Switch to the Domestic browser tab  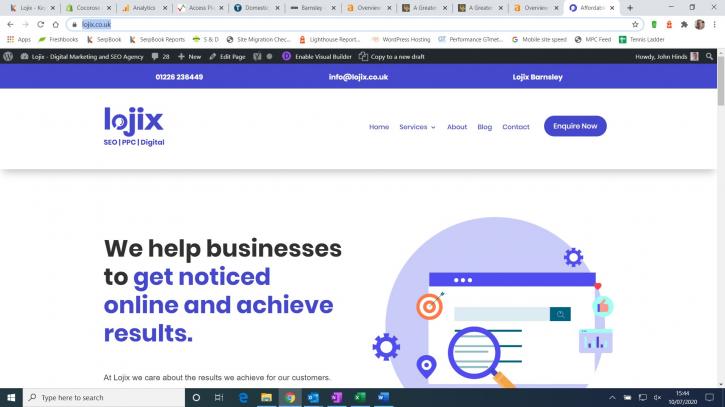click(256, 8)
